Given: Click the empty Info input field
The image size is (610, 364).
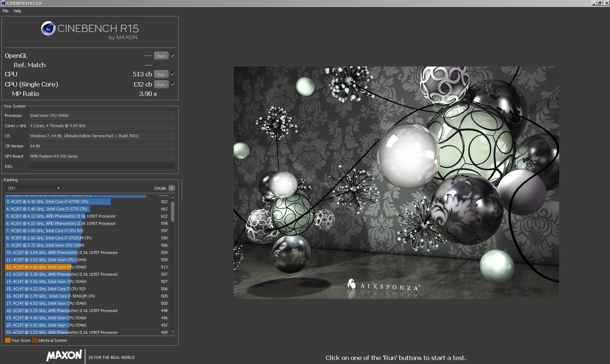Looking at the screenshot, I should (x=102, y=166).
